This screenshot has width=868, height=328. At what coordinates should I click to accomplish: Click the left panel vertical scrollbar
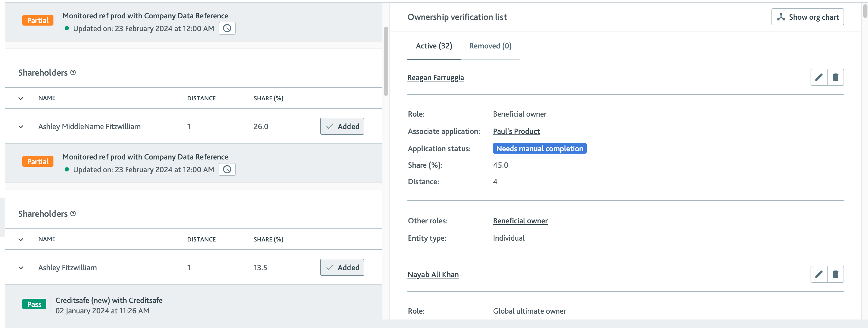386,61
